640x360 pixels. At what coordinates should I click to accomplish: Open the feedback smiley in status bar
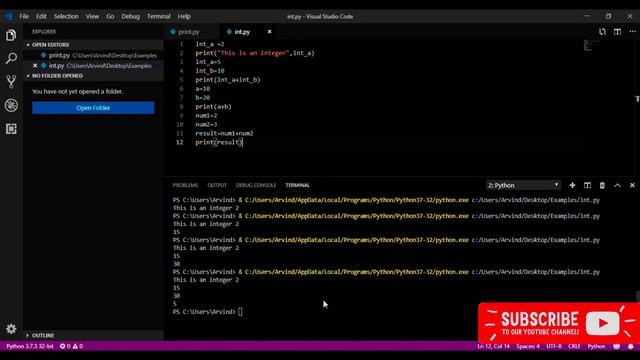pyautogui.click(x=616, y=346)
